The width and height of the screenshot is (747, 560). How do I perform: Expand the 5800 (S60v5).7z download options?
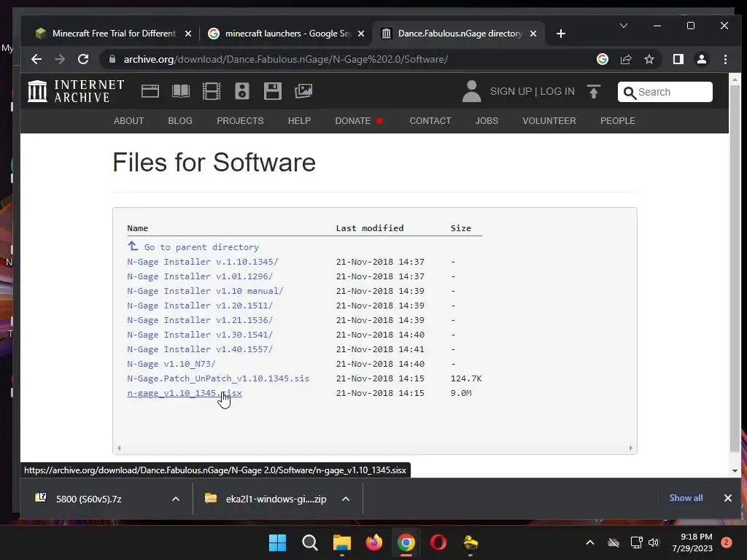pos(176,499)
